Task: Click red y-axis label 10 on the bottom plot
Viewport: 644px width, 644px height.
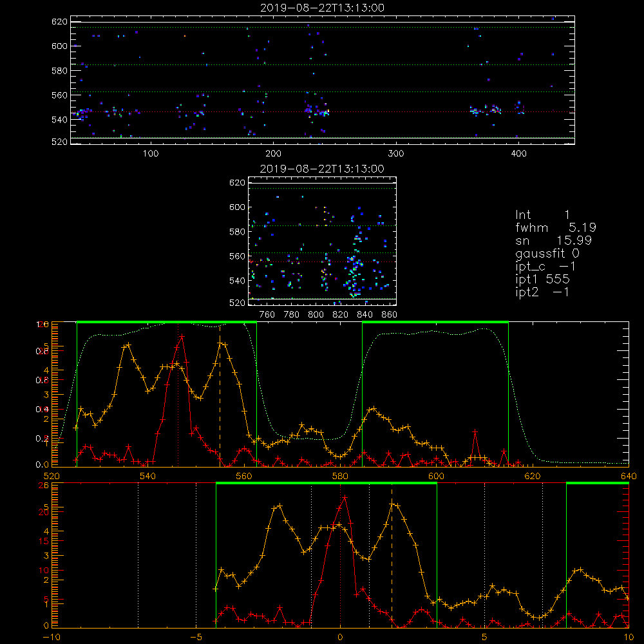Action: (44, 571)
